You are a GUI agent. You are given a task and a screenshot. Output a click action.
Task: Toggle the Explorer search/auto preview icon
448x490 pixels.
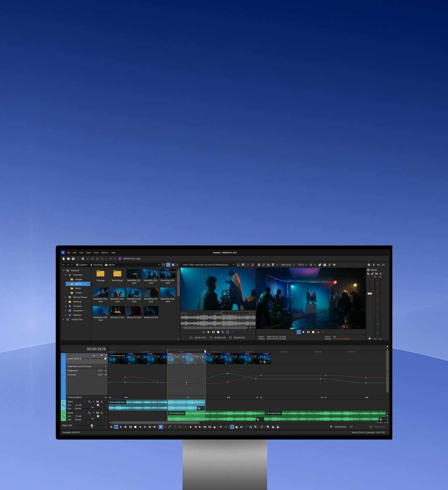click(168, 265)
